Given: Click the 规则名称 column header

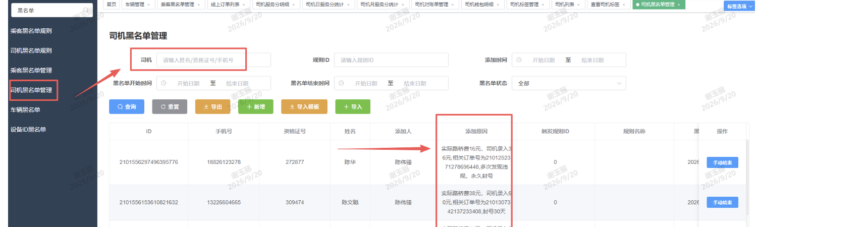Looking at the screenshot, I should [634, 131].
